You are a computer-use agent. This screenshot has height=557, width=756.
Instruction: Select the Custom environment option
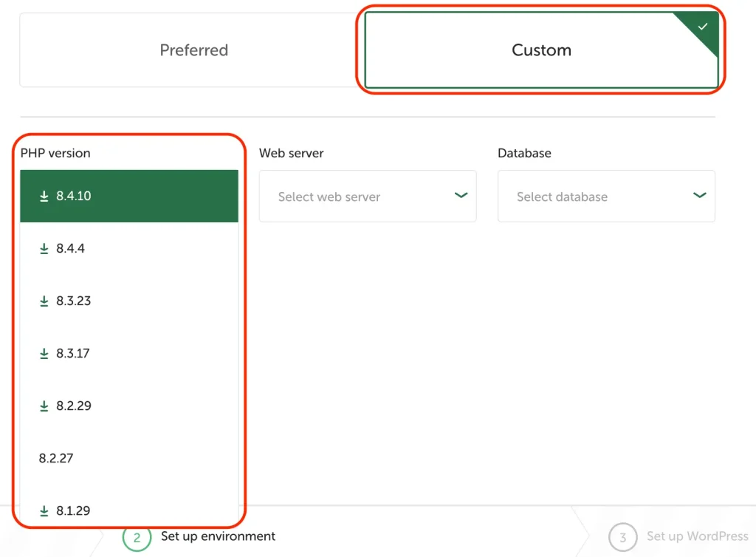coord(541,50)
